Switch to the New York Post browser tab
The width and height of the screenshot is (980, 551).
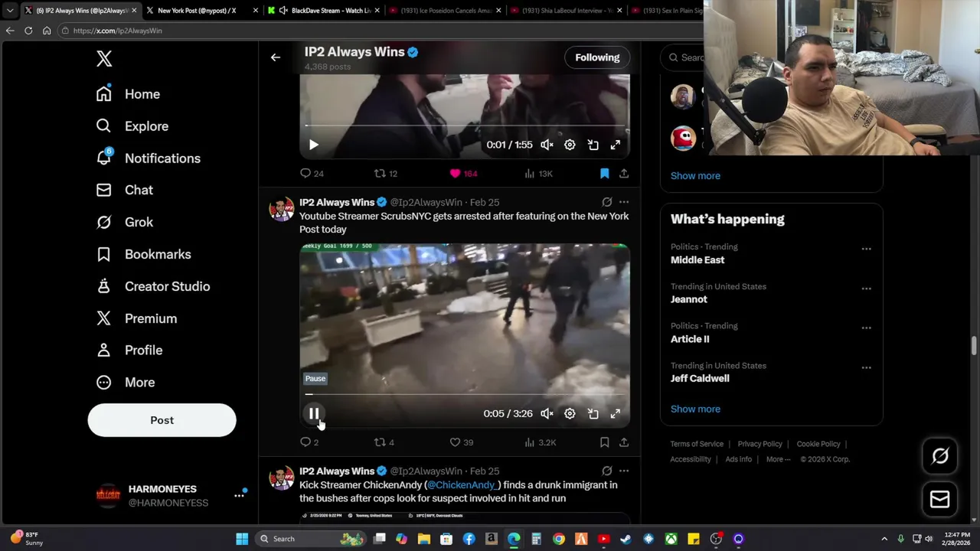197,11
